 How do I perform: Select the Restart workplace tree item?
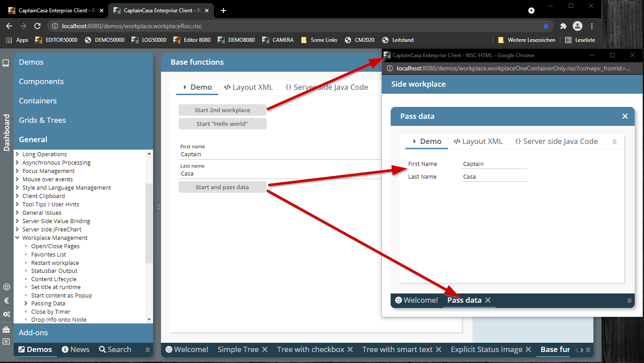55,263
